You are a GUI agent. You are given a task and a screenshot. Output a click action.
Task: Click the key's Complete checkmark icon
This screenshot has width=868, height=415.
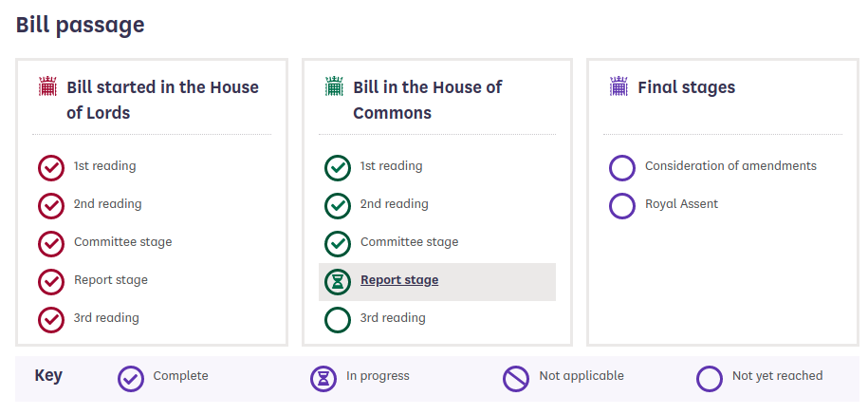131,379
